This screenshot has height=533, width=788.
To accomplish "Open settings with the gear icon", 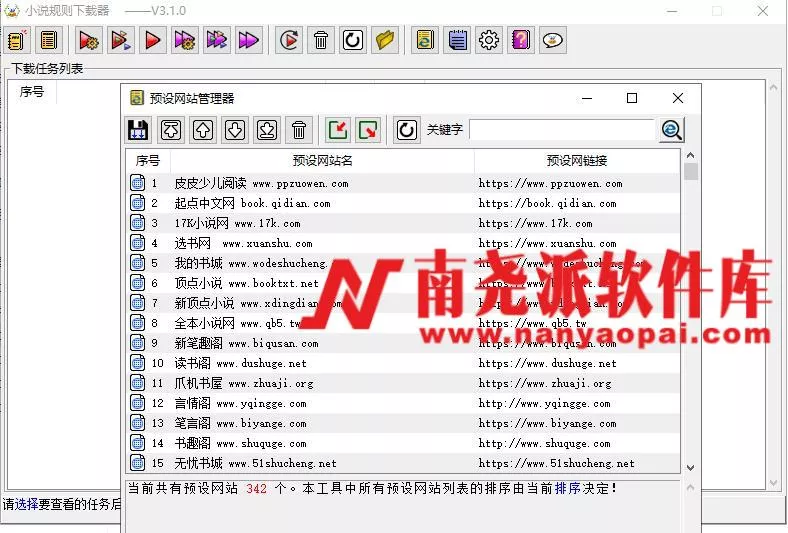I will [x=489, y=40].
